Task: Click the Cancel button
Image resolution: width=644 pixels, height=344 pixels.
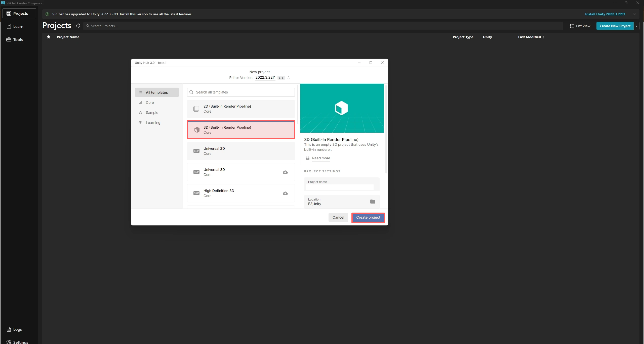Action: pos(338,217)
